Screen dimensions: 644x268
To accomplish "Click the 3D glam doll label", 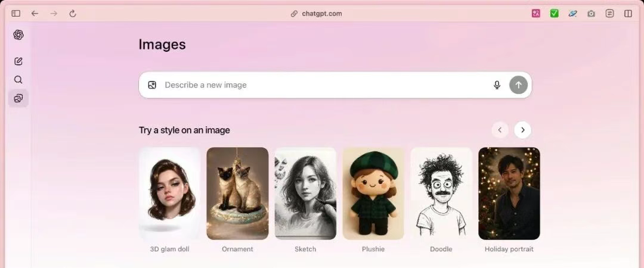I will tap(169, 249).
